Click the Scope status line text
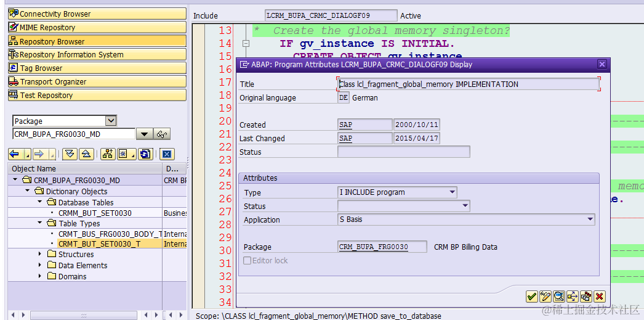This screenshot has width=644, height=320. pos(318,316)
